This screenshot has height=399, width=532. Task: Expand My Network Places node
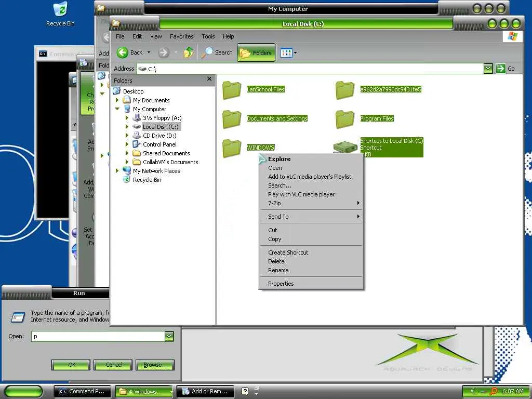coord(117,170)
